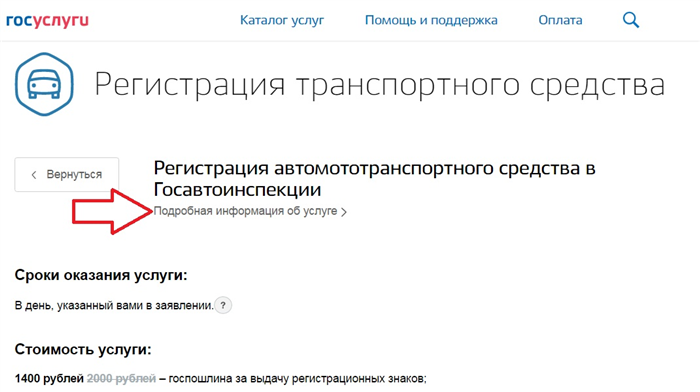Click the Сроки оказания услуги heading
This screenshot has width=700, height=392.
point(101,275)
